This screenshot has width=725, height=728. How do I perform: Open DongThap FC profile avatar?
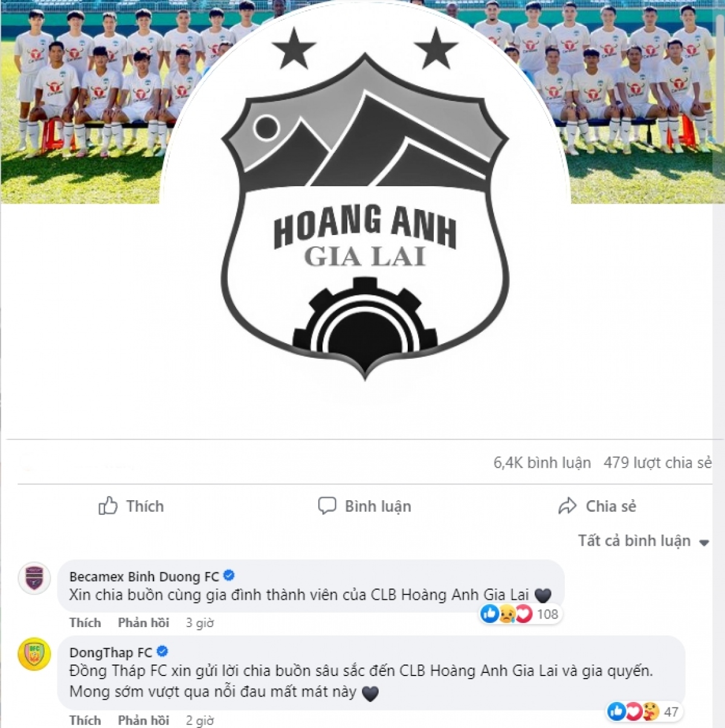[x=34, y=655]
